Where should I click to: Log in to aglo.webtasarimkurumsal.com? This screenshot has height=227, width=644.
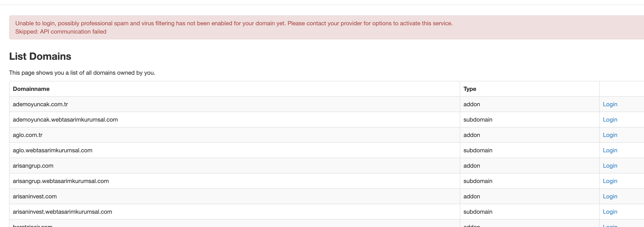610,150
